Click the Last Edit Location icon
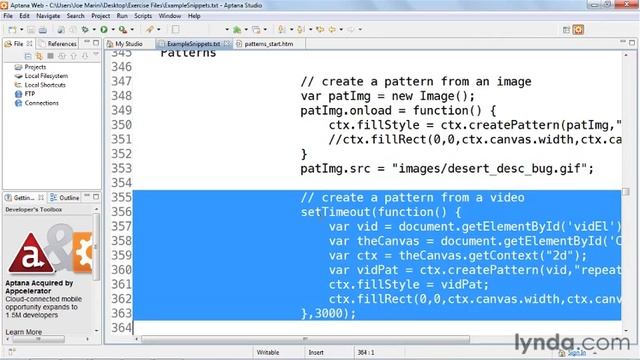The width and height of the screenshot is (640, 360). tap(320, 29)
